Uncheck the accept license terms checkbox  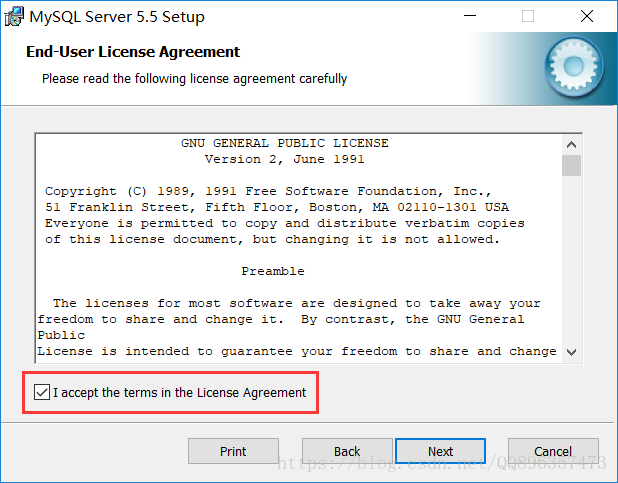coord(42,392)
